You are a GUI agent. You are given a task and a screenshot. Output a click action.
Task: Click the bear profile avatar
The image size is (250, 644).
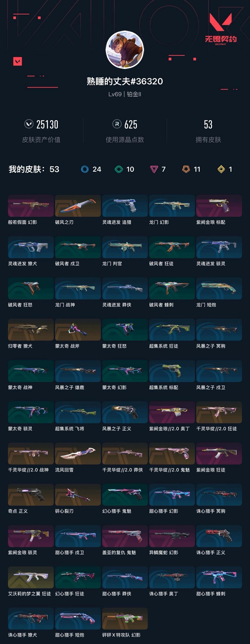(125, 50)
